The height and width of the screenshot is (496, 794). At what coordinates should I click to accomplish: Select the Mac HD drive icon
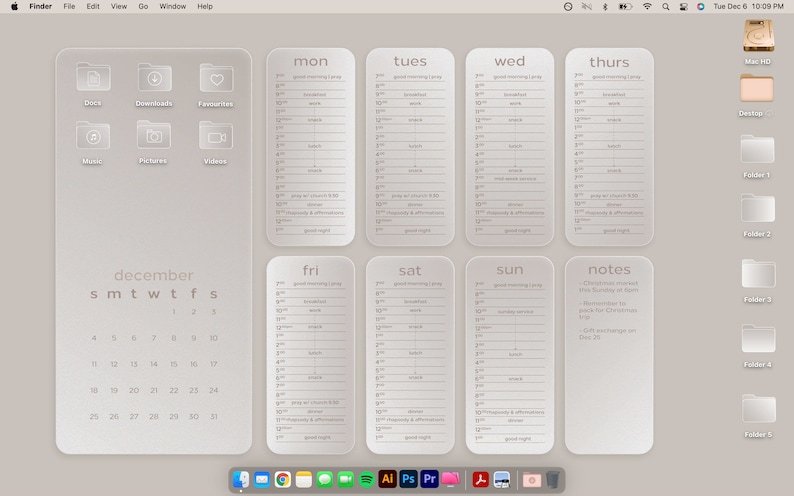(x=758, y=36)
